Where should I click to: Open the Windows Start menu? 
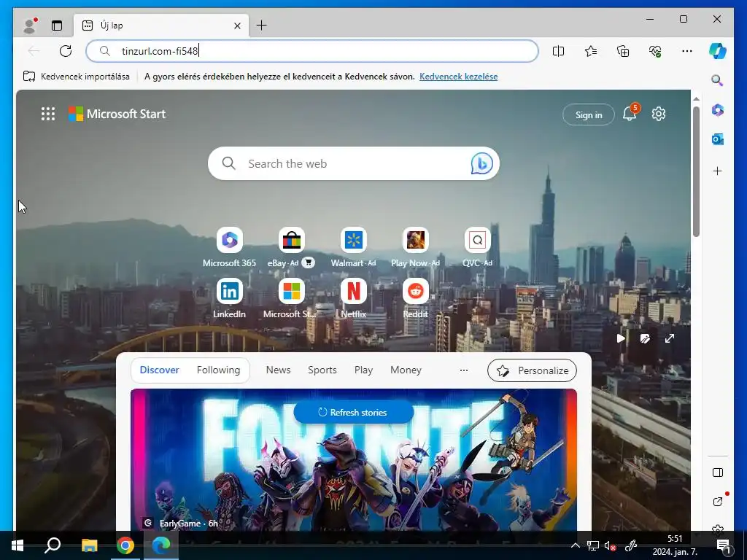18,545
